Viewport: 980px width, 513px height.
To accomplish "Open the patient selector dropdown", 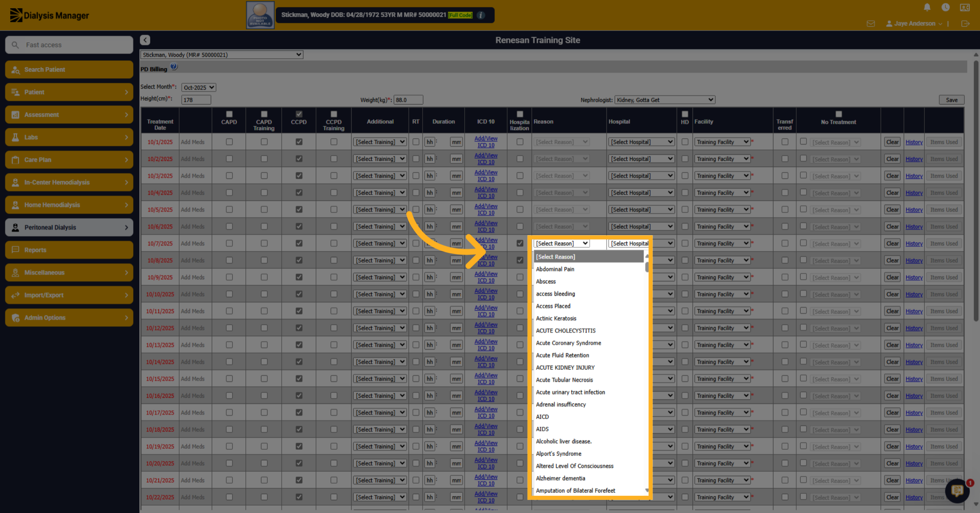I will (x=222, y=55).
